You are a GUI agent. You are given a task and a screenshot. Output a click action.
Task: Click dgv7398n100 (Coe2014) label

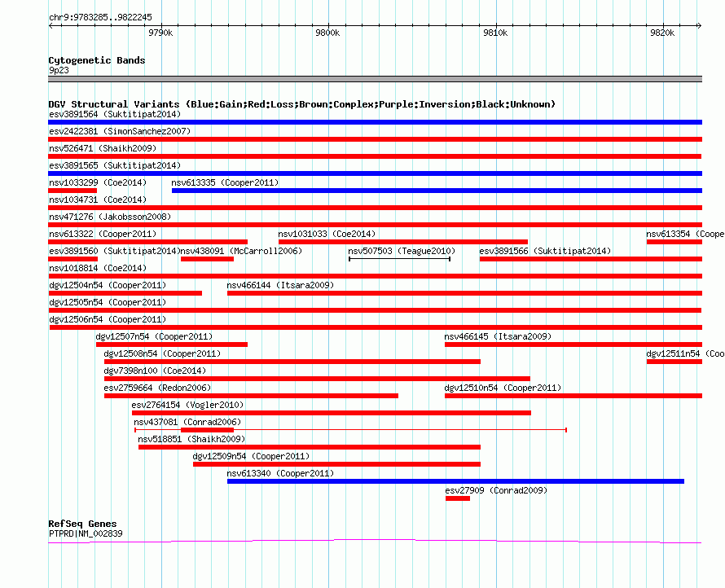[x=155, y=371]
